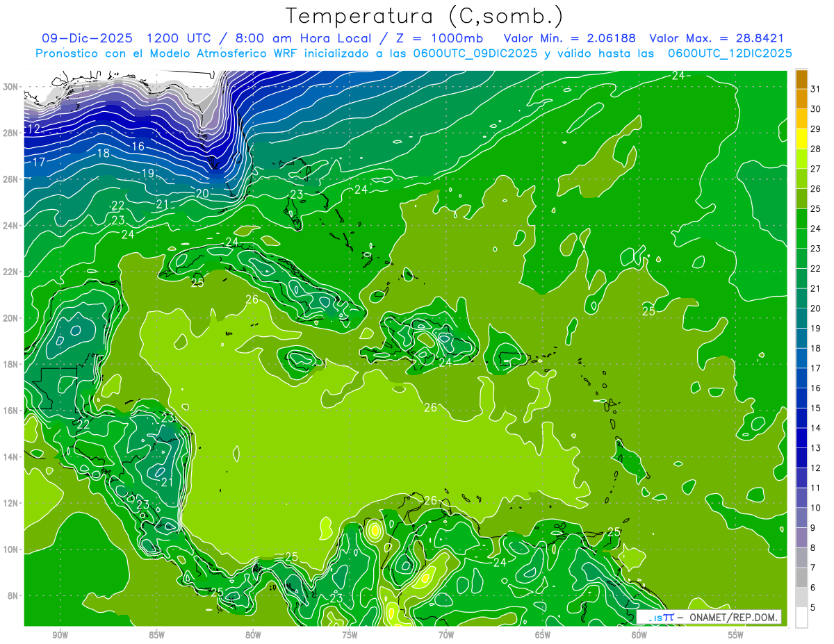The image size is (834, 644).
Task: Click the brown swatch above the 31 legend label
Action: [802, 79]
